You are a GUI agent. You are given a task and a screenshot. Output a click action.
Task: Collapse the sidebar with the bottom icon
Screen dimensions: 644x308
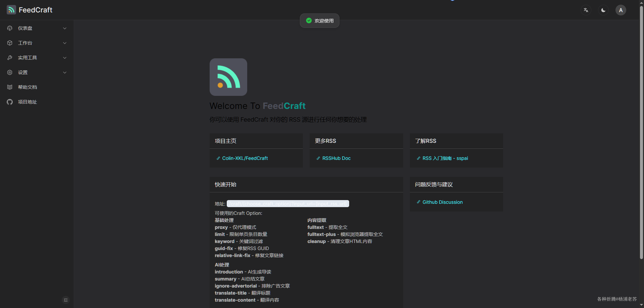pyautogui.click(x=66, y=300)
